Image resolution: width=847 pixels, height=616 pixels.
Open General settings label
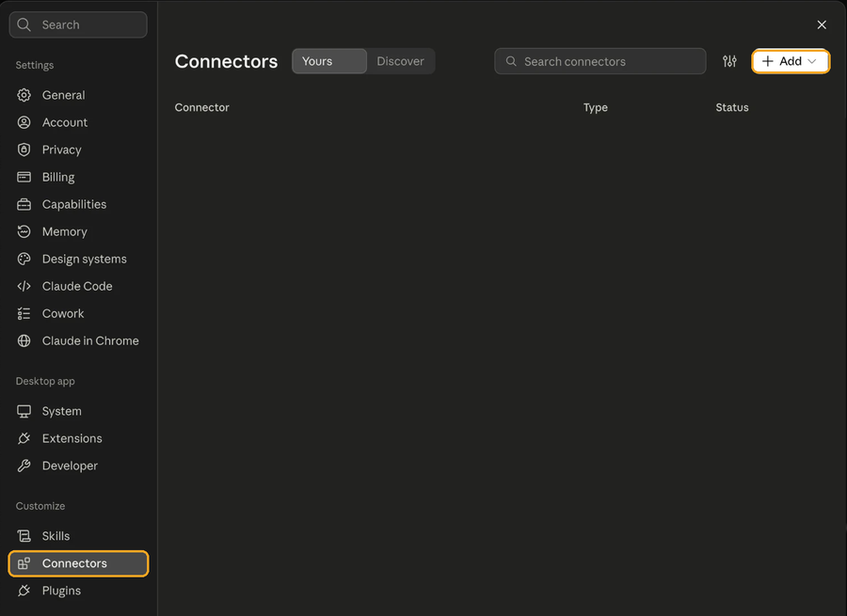click(64, 95)
